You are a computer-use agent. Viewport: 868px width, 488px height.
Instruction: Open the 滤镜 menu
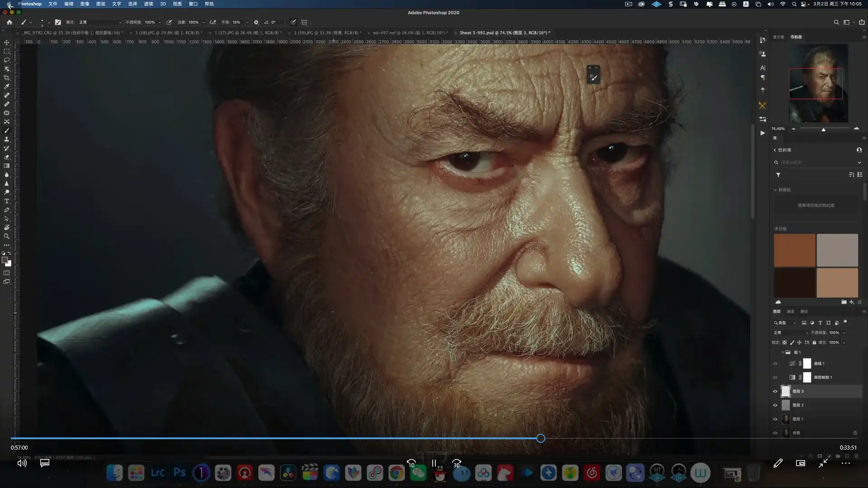point(148,4)
